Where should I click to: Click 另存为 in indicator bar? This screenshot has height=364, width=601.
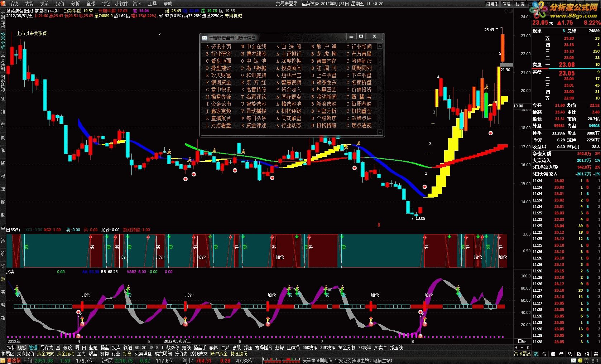pyautogui.click(x=47, y=348)
